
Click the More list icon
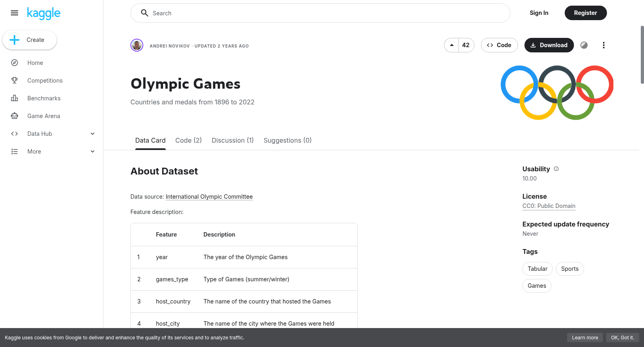pyautogui.click(x=14, y=152)
